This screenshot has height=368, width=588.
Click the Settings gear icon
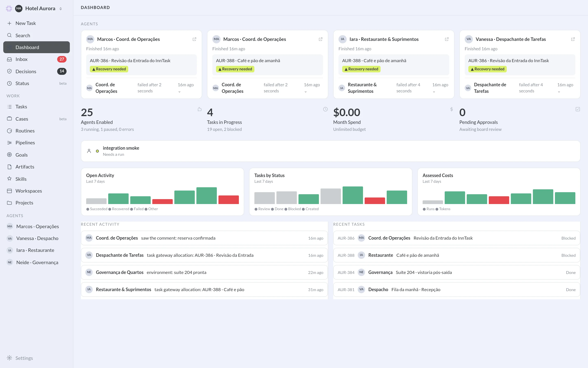click(x=9, y=358)
